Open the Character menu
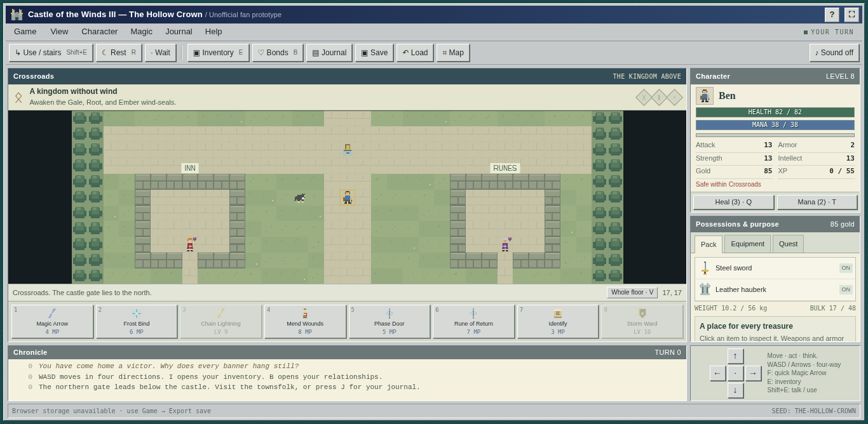Image resolution: width=868 pixels, height=424 pixels. pos(100,32)
